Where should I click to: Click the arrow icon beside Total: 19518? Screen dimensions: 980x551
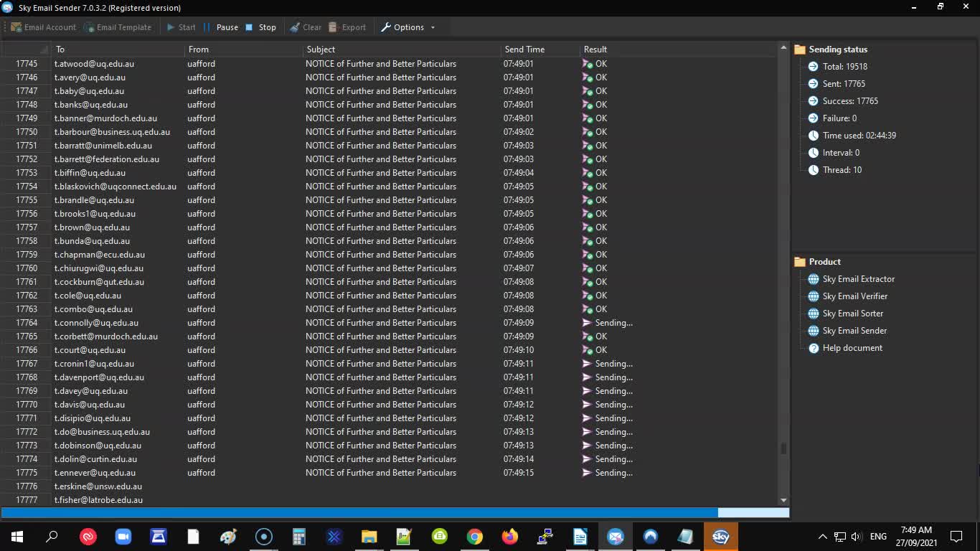click(x=814, y=67)
